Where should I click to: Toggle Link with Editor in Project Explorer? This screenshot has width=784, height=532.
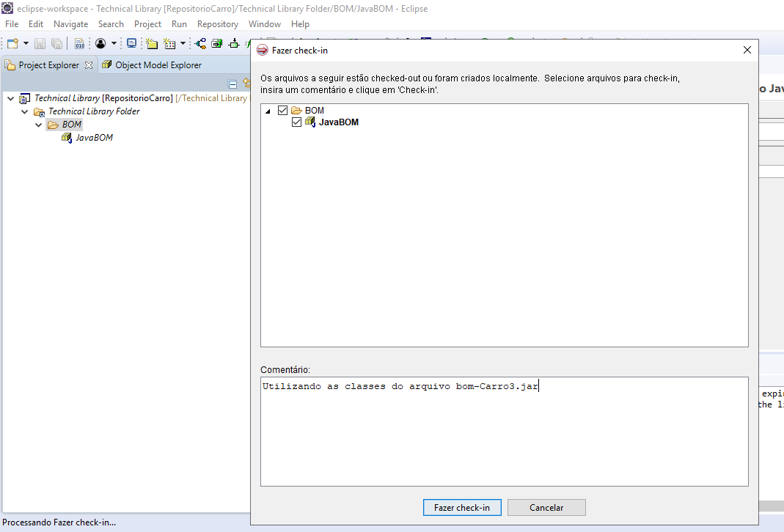(x=246, y=83)
